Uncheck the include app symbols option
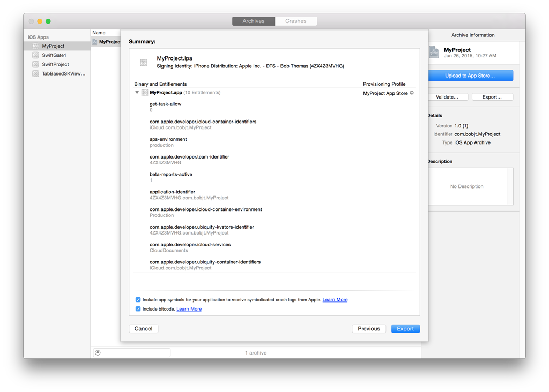This screenshot has width=549, height=392. tap(138, 300)
